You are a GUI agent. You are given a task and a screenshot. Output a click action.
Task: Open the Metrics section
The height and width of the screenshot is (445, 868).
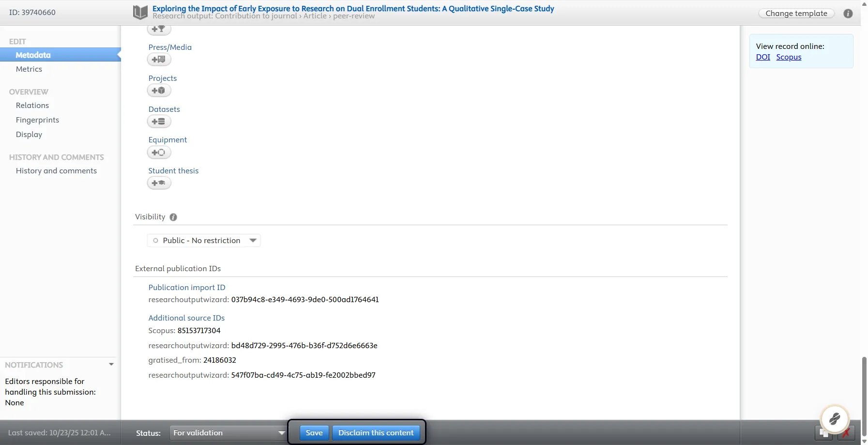[29, 69]
